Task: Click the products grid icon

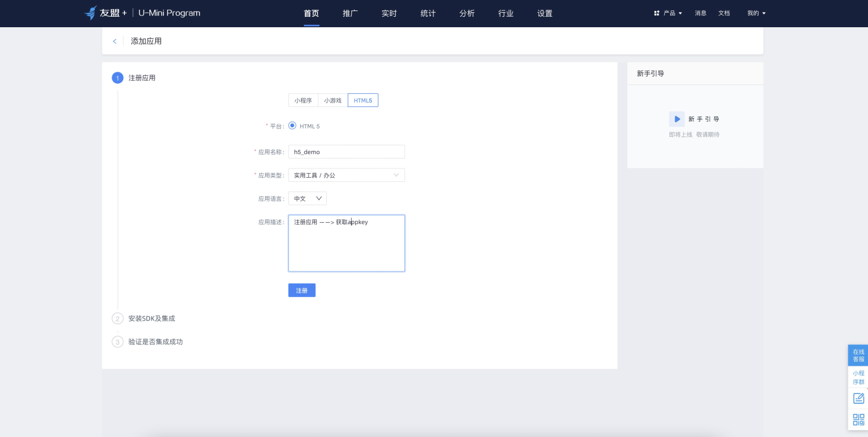Action: click(x=656, y=13)
